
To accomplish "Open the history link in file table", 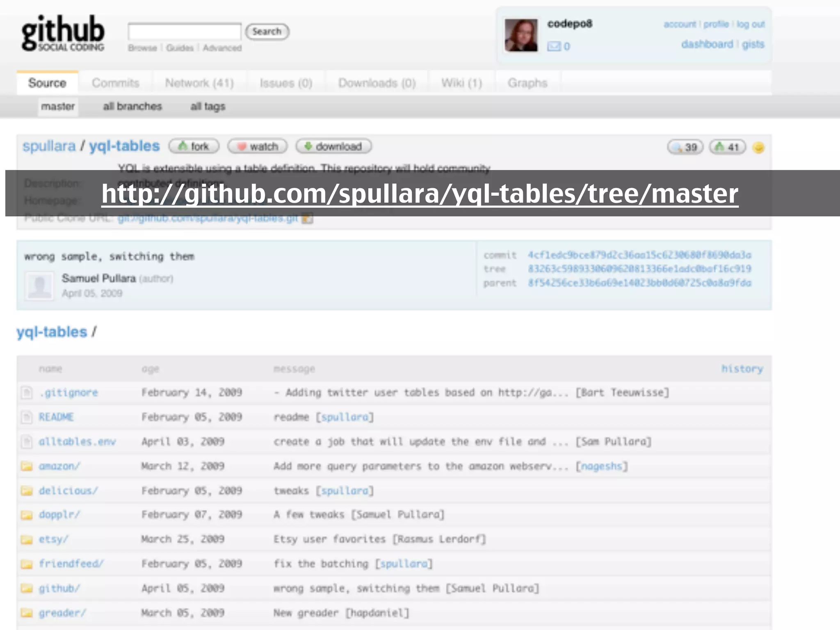I will [742, 368].
